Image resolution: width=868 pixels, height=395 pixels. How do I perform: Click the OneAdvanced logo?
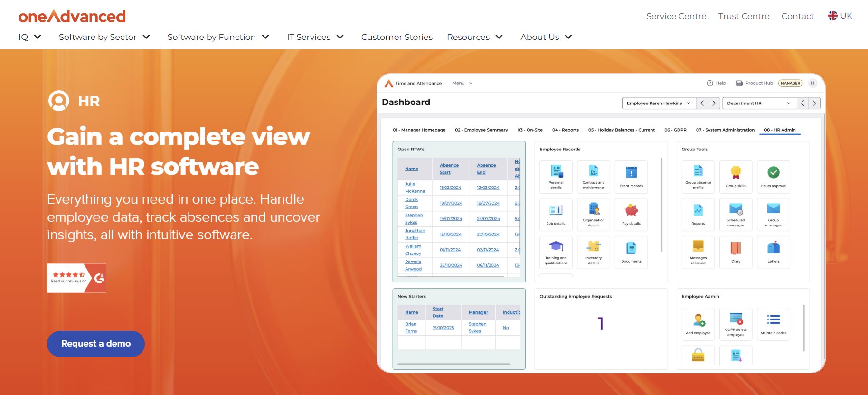point(72,16)
